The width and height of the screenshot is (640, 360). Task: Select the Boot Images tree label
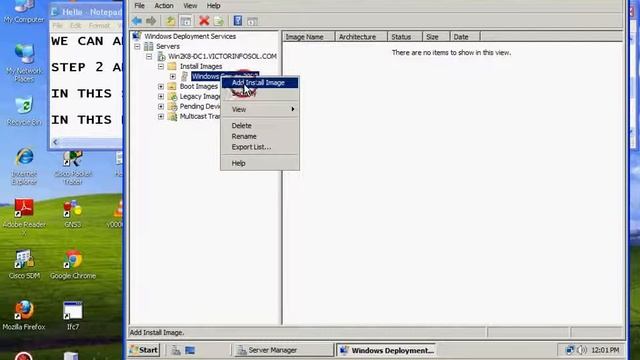pyautogui.click(x=199, y=86)
